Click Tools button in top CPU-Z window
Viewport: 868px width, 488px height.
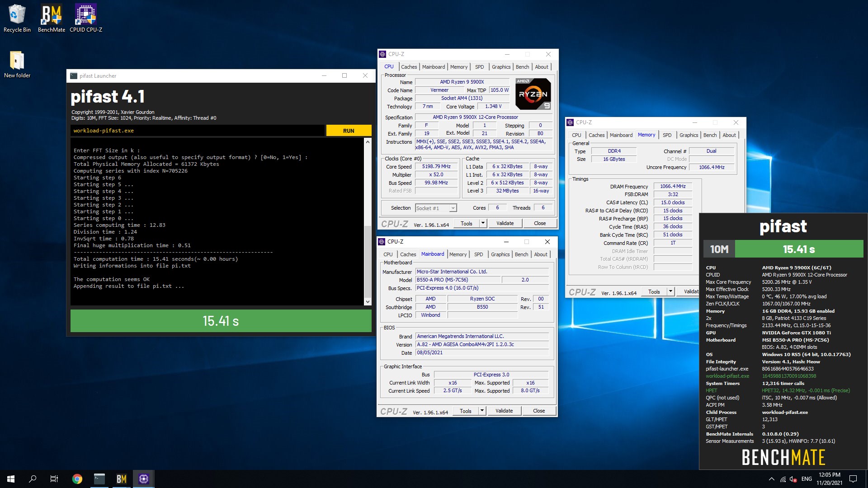(x=467, y=223)
